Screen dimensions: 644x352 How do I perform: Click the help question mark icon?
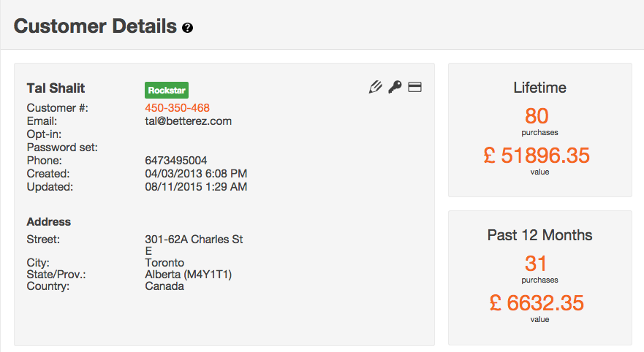[x=188, y=28]
